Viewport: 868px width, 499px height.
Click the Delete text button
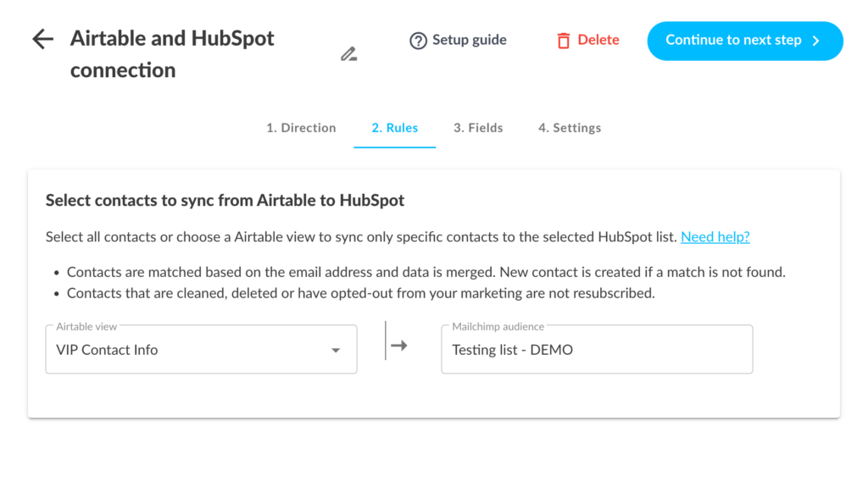tap(598, 40)
